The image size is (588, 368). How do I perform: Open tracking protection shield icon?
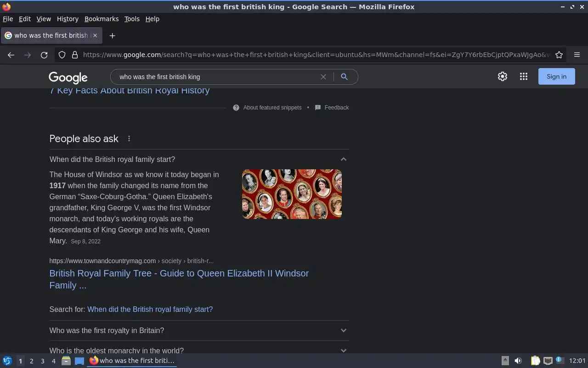point(62,55)
